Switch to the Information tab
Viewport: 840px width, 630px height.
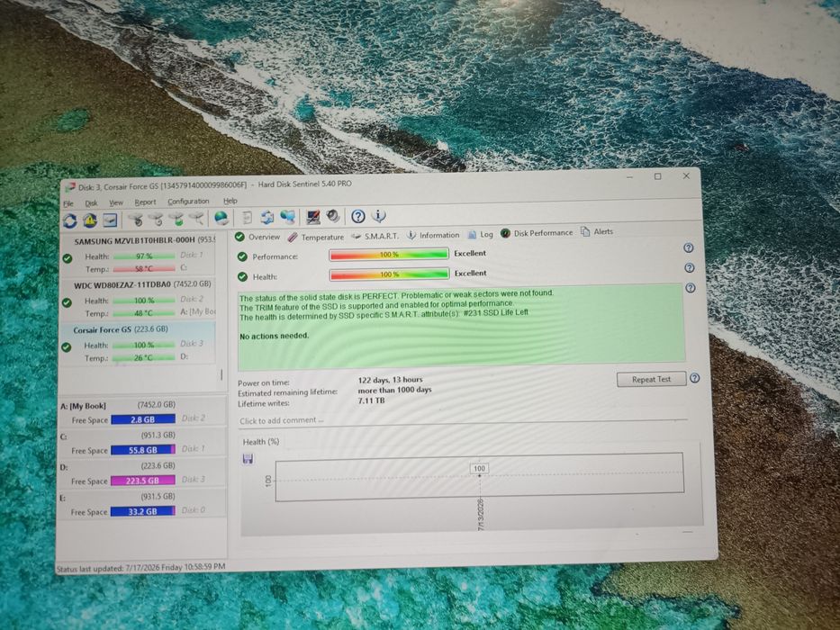433,235
